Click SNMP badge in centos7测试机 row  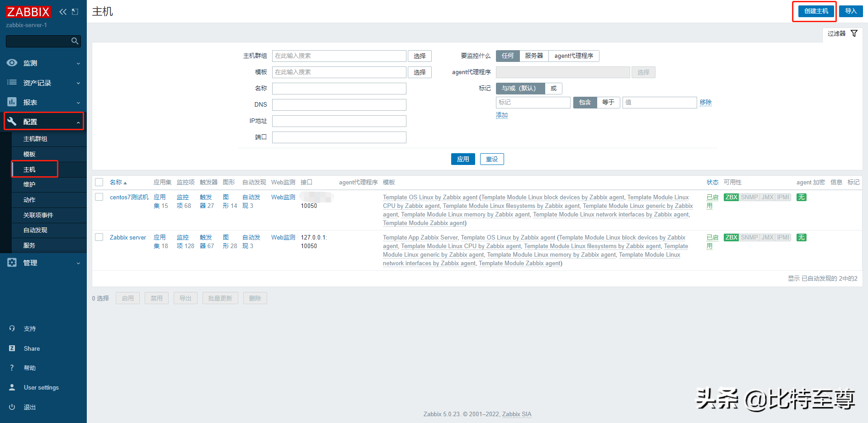click(x=750, y=197)
